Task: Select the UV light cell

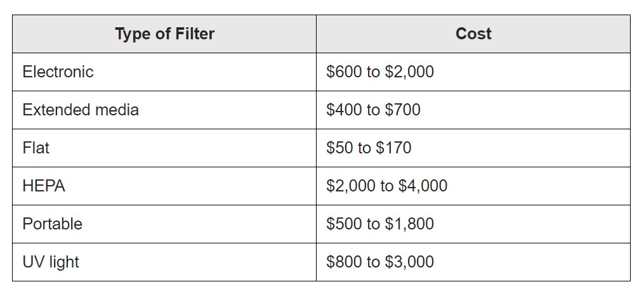Action: (164, 262)
